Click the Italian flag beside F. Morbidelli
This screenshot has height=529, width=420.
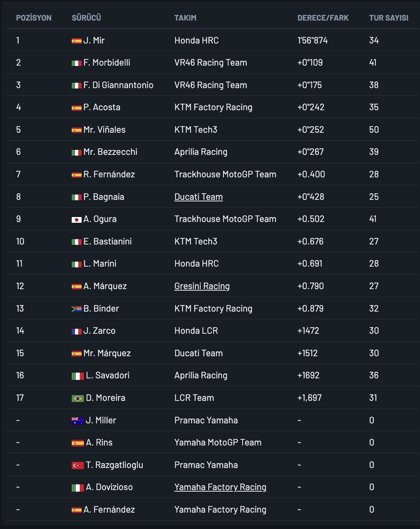click(x=76, y=63)
